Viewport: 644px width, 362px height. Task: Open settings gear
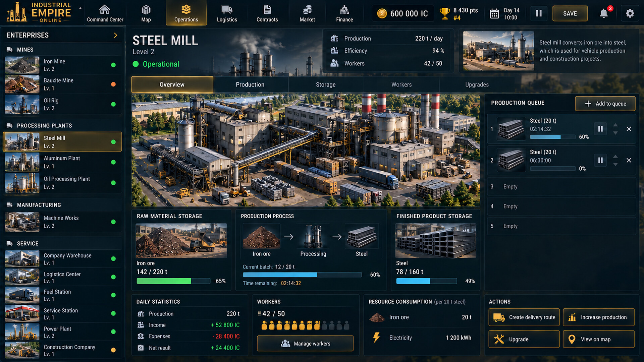(x=630, y=13)
